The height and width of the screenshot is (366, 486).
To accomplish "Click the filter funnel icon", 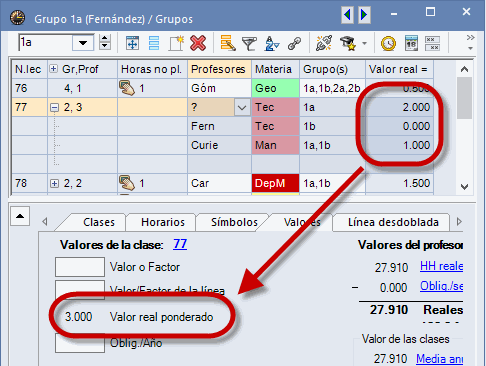I will click(x=250, y=44).
